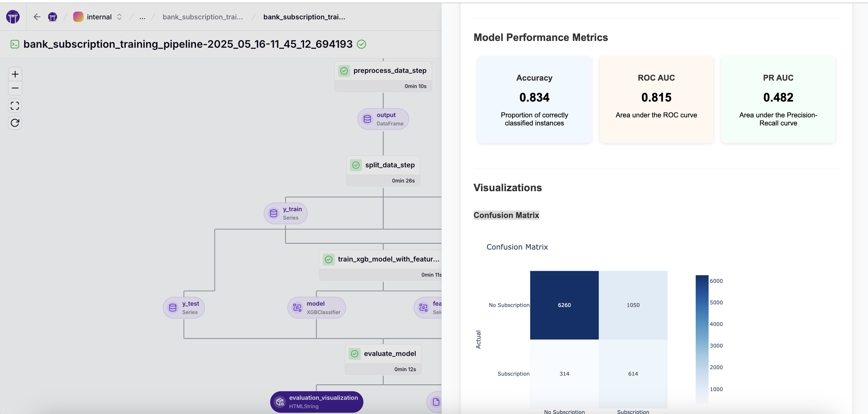Click the ZenML logo top left
This screenshot has height=414, width=868.
click(x=13, y=17)
